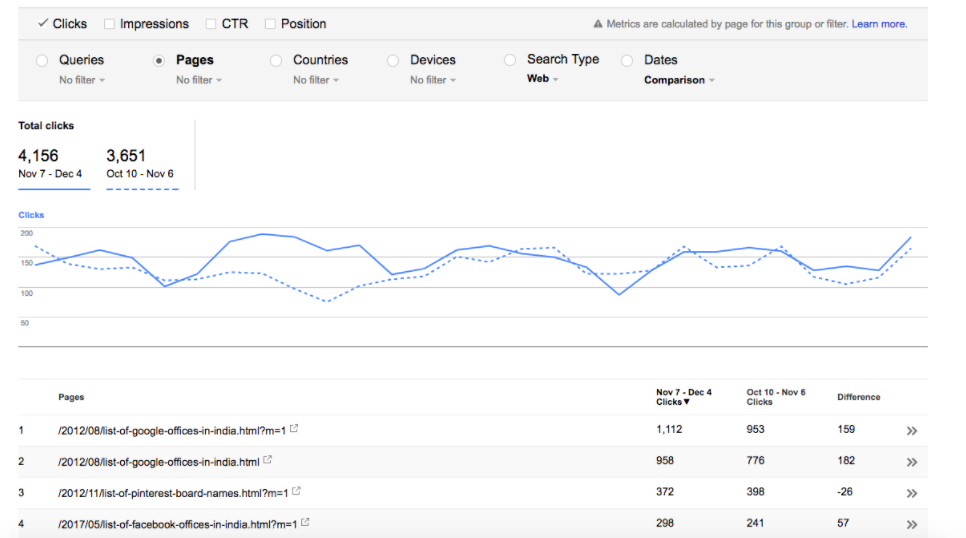Enable the CTR metric checkbox
Screen dimensions: 966x538
coord(211,24)
